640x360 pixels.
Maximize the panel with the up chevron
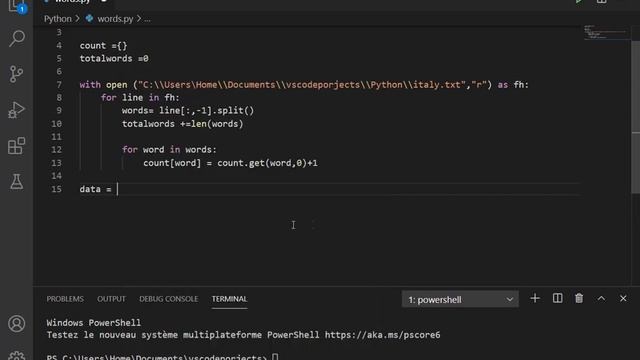coord(601,299)
